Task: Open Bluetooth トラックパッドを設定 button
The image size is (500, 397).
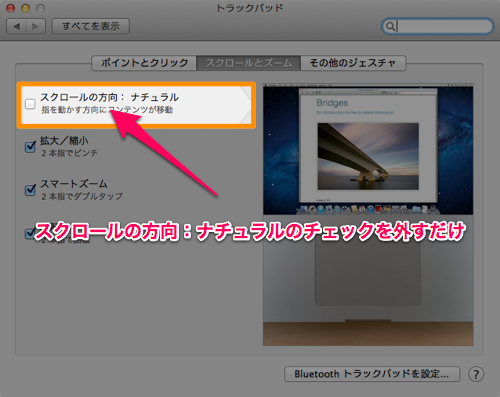Action: pos(372,374)
